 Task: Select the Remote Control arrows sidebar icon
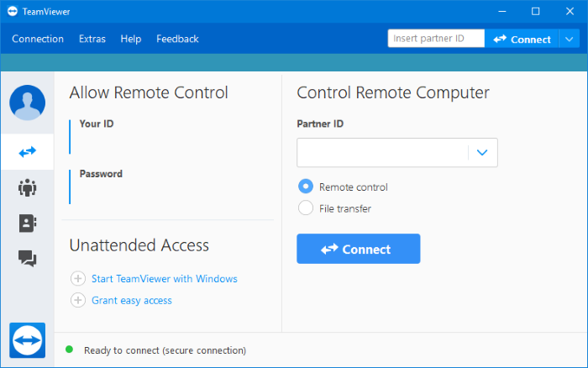[27, 152]
